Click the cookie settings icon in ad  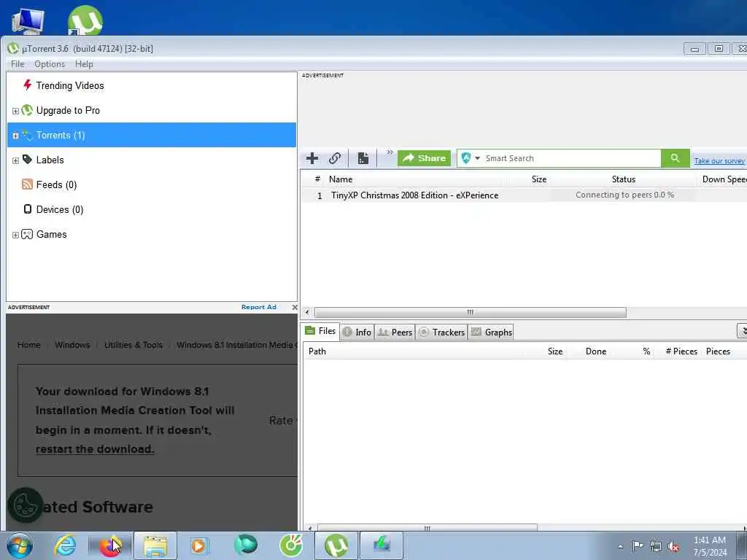click(26, 505)
